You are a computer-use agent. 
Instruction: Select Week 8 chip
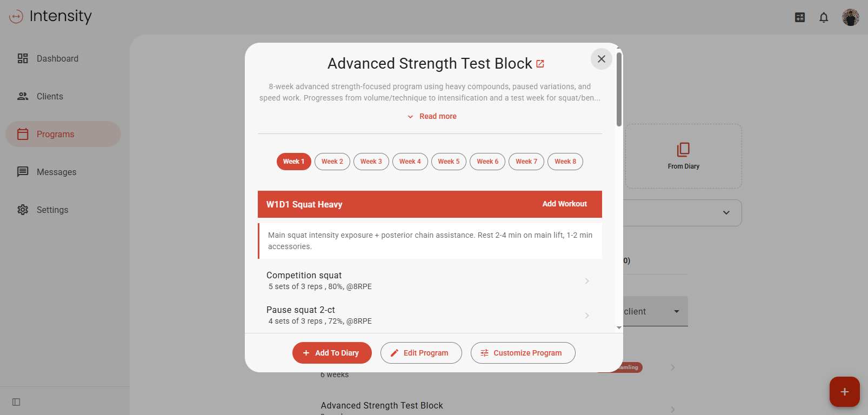coord(565,162)
